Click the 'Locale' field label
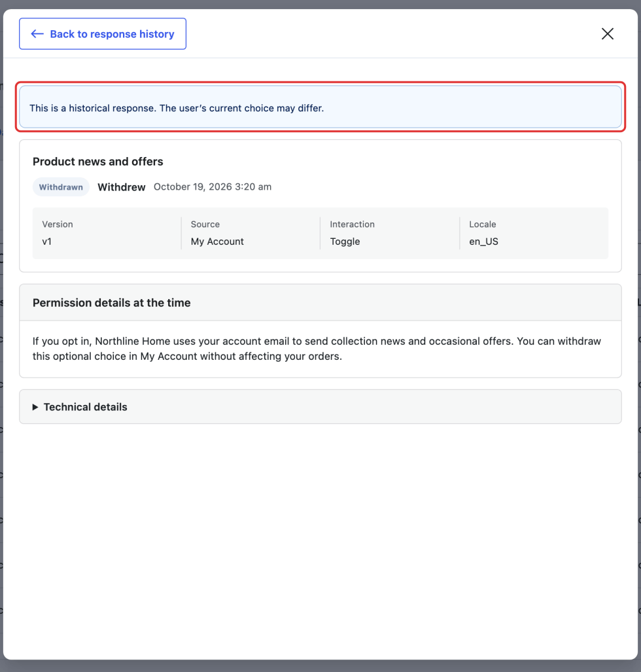641x672 pixels. point(483,224)
